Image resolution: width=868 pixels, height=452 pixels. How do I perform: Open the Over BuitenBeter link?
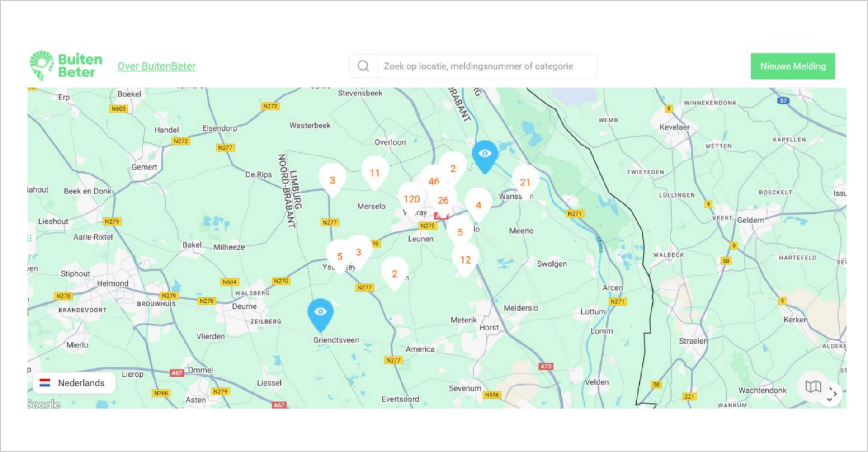click(x=157, y=66)
